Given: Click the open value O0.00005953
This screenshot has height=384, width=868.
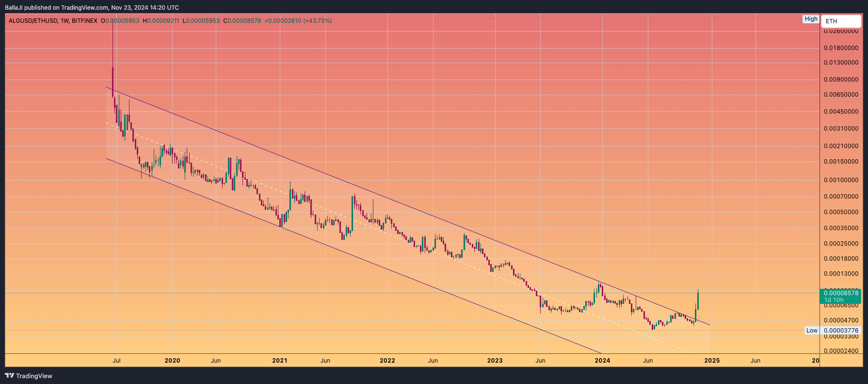Looking at the screenshot, I should (x=120, y=21).
